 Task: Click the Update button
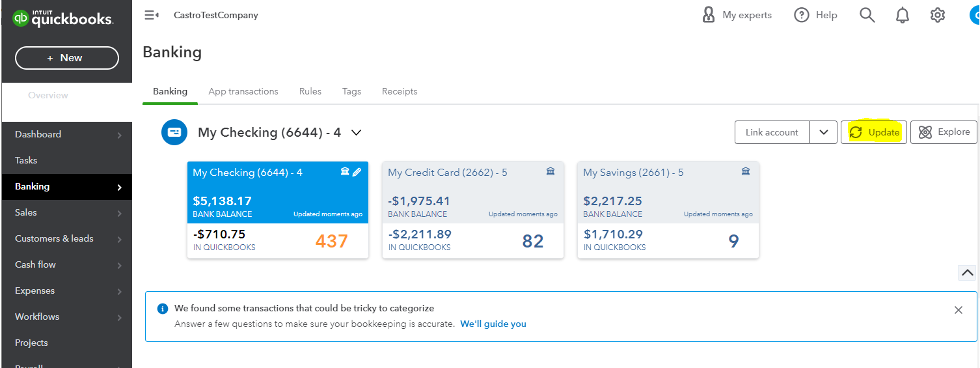874,132
